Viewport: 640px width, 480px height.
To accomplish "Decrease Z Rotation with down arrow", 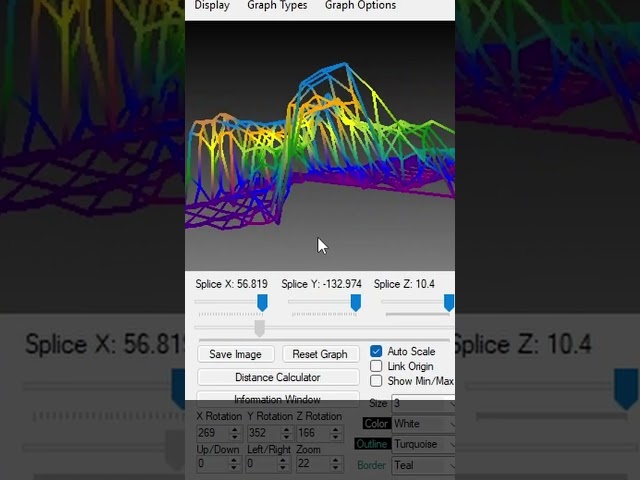I will click(336, 437).
